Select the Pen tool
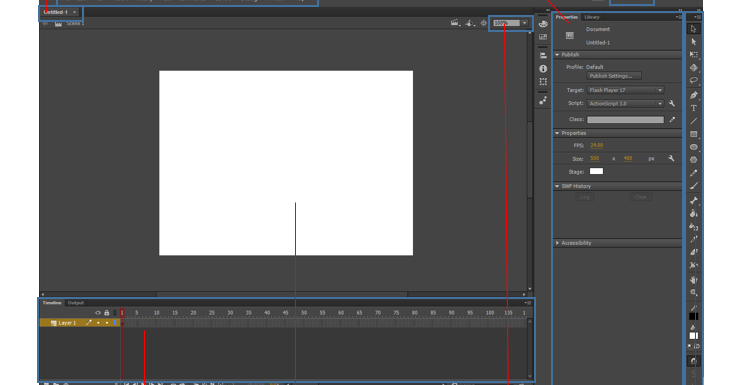Screen dimensions: 734x385 [693, 95]
